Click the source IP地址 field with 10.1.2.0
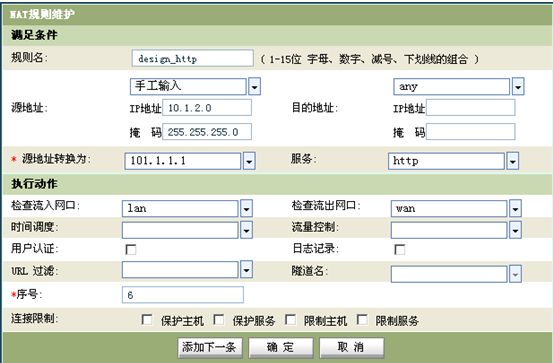 (207, 108)
